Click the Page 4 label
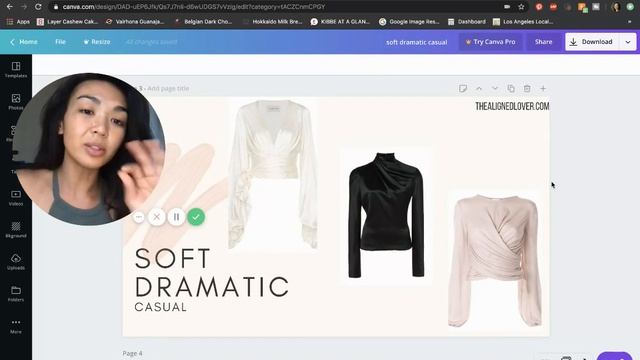 132,353
